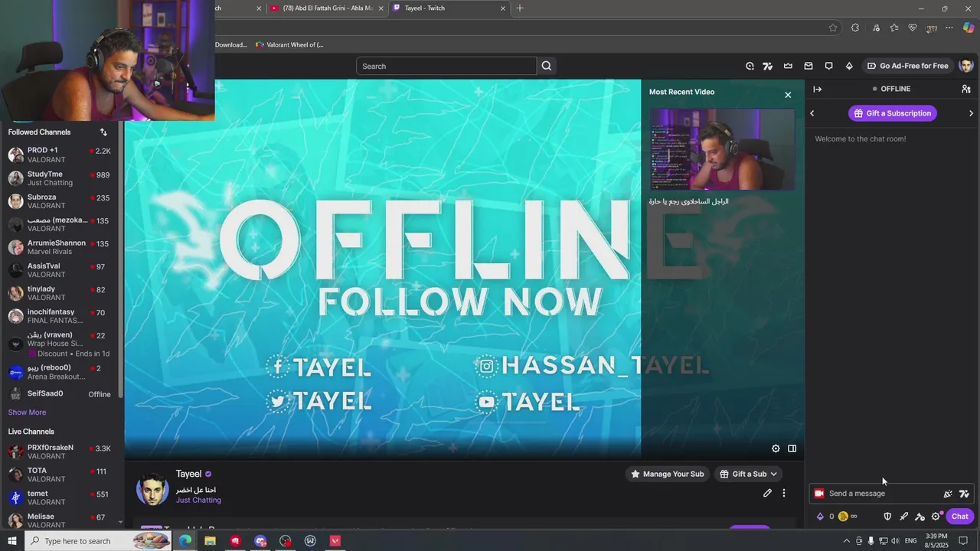Viewport: 980px width, 551px height.
Task: Expand the Gift a Sub dropdown
Action: point(748,474)
